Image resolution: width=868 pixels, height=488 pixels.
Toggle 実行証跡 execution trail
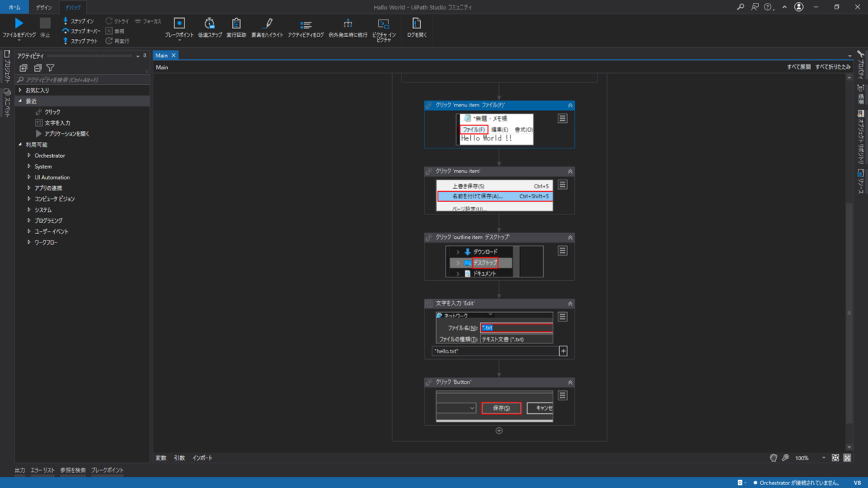(237, 28)
